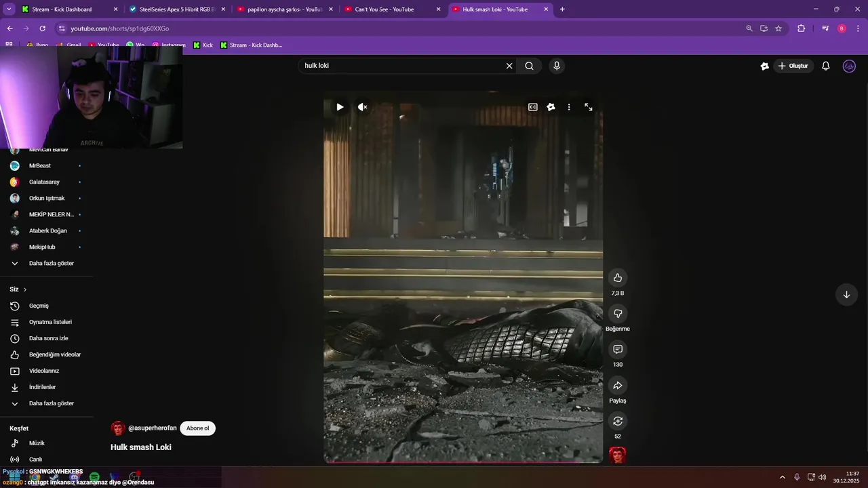The image size is (868, 488).
Task: Open the sound thumbnail below remix
Action: tap(618, 455)
